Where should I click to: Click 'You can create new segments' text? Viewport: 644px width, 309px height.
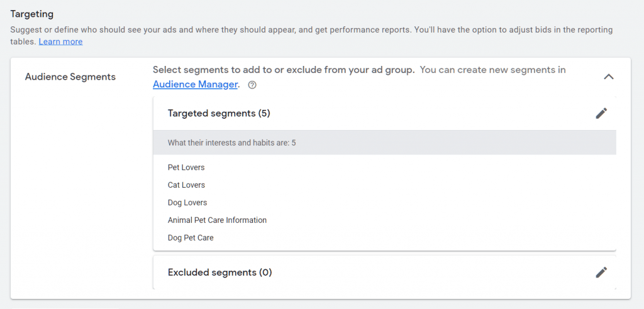[492, 70]
